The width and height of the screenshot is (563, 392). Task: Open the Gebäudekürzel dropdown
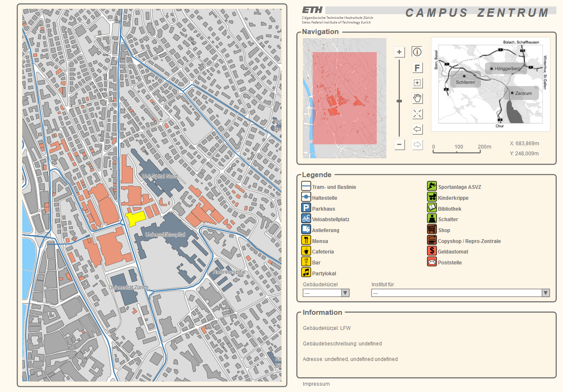(x=326, y=293)
